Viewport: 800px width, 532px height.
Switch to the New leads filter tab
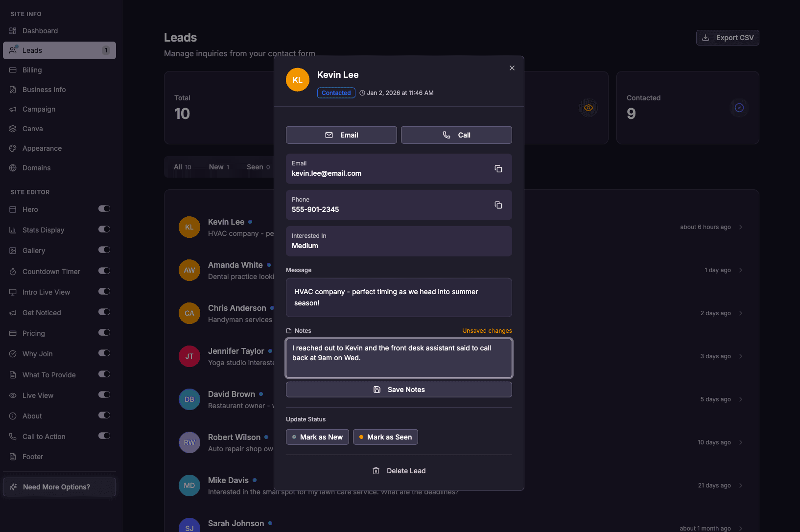click(218, 166)
